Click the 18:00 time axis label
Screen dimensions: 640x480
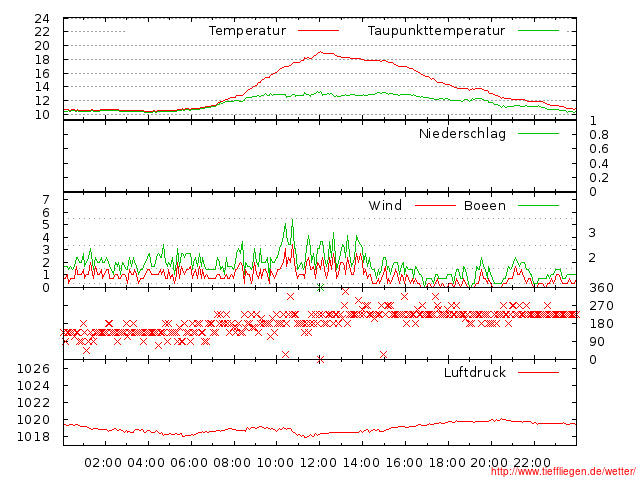point(447,463)
